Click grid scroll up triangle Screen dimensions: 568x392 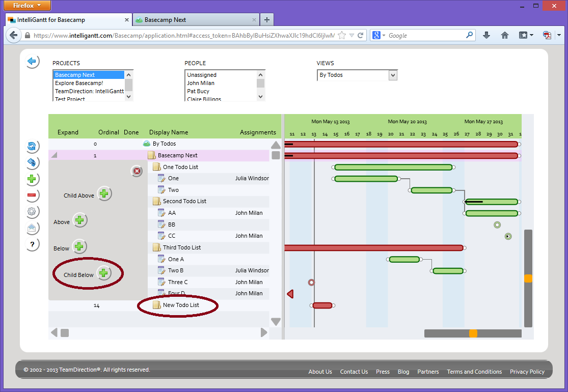[x=276, y=145]
